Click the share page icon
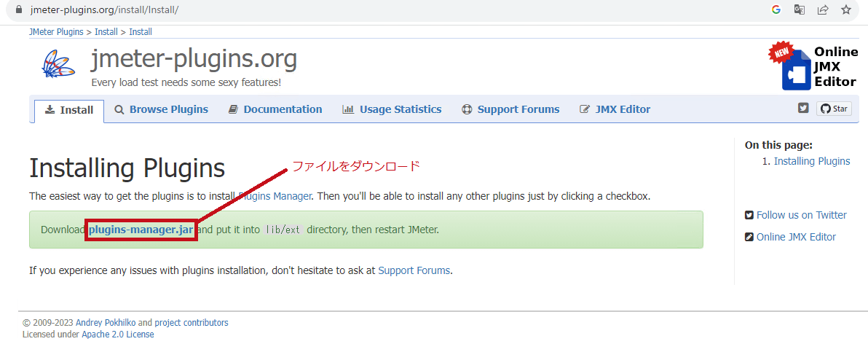Screen dimensions: 868x344 tap(823, 9)
